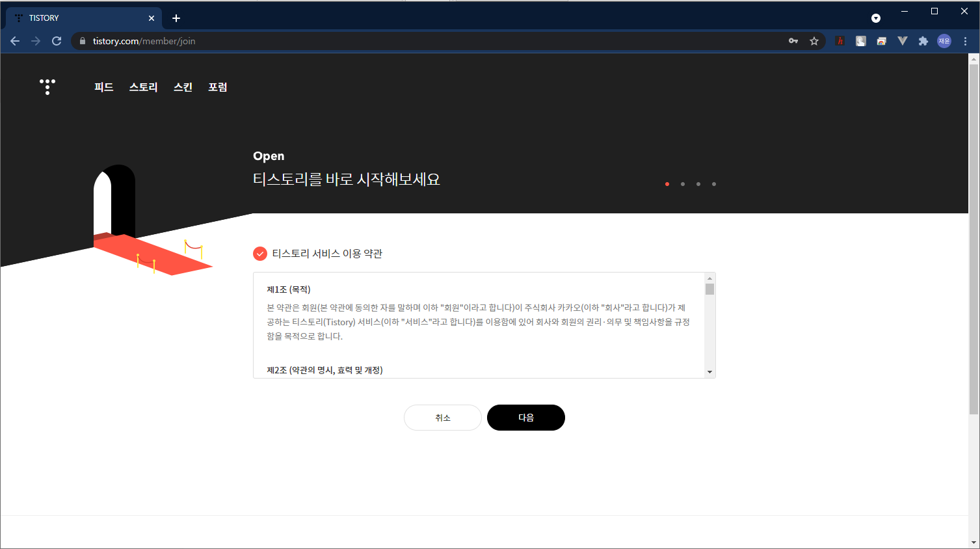Click the browser forward arrow
Screen dimensions: 980x549
[x=36, y=41]
